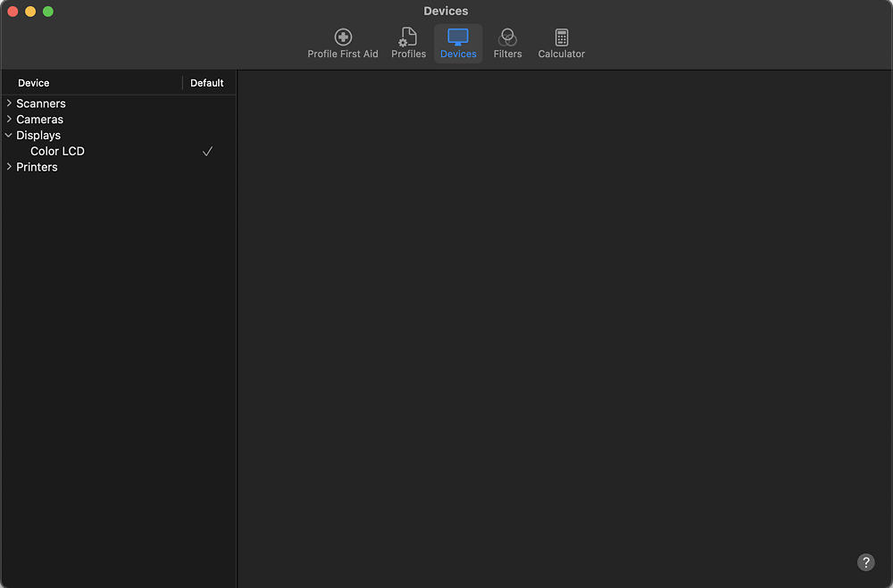Collapse the Displays category

point(8,135)
